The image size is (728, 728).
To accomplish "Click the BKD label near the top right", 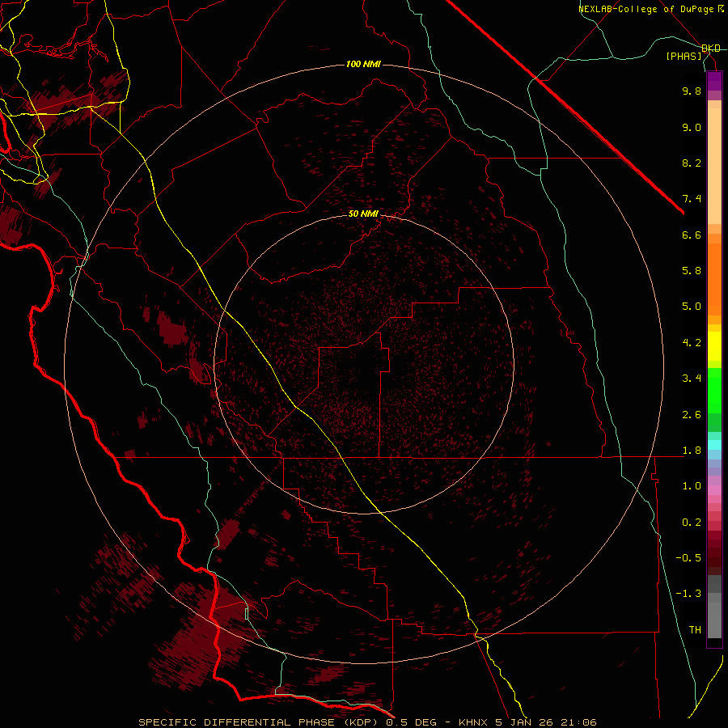I will [x=711, y=49].
